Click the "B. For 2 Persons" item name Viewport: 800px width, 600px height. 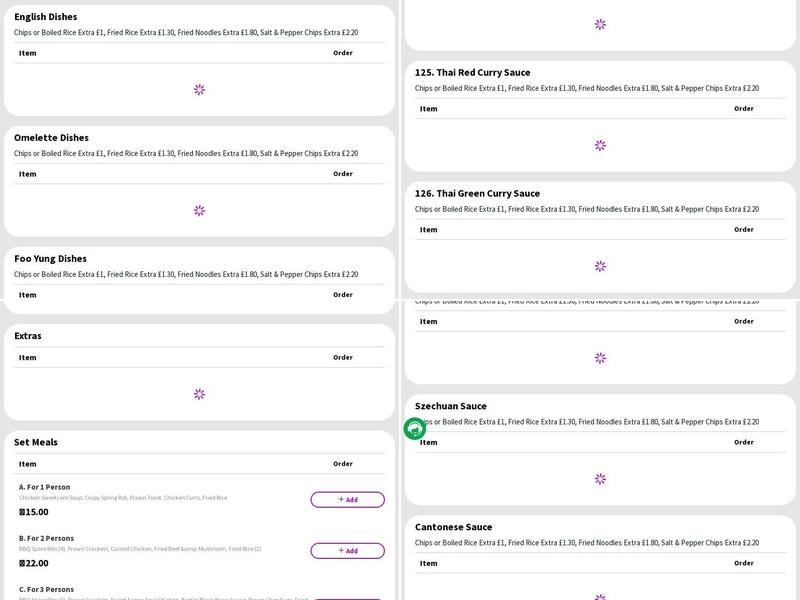(x=46, y=538)
